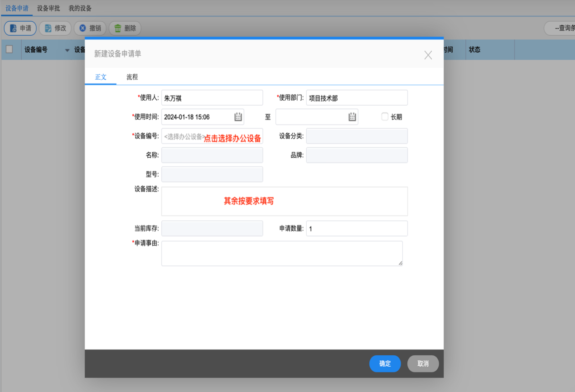Open the 流程 tab in the dialog

click(x=131, y=77)
